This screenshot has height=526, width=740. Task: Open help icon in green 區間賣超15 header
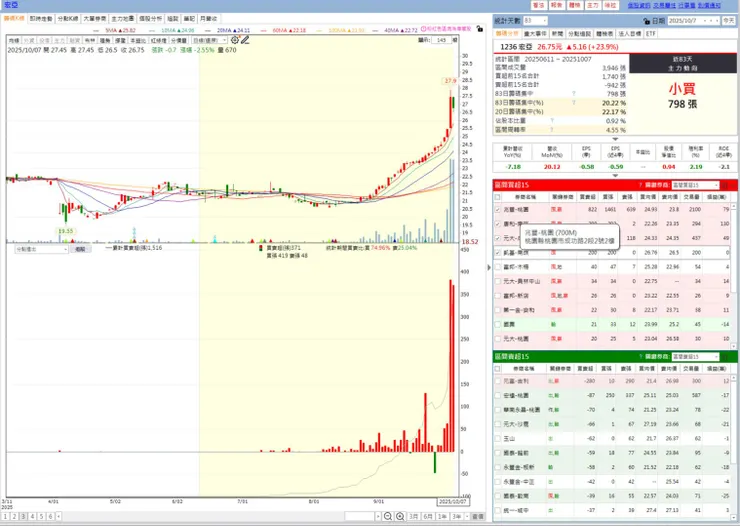tap(640, 357)
